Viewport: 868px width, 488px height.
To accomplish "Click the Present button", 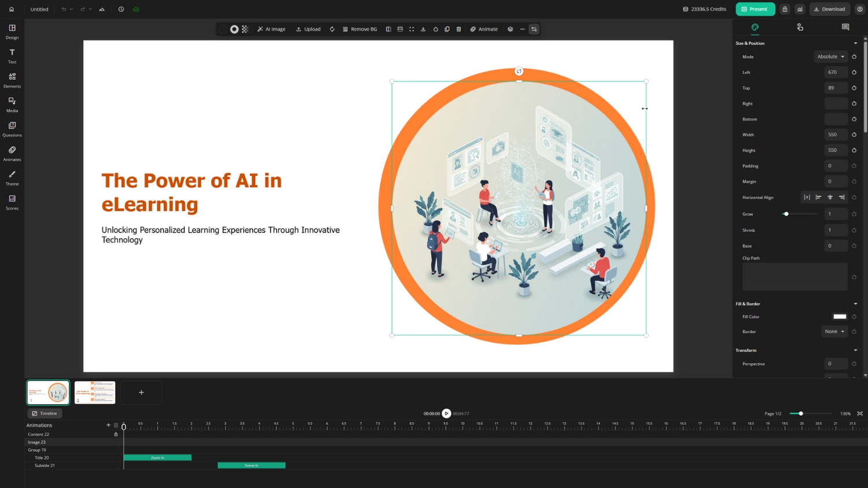I will click(755, 9).
